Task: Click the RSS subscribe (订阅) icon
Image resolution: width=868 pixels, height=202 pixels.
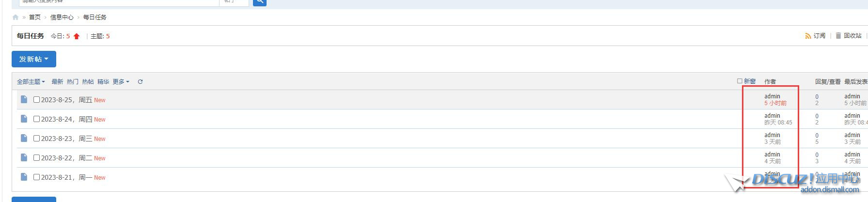Action: pos(808,36)
